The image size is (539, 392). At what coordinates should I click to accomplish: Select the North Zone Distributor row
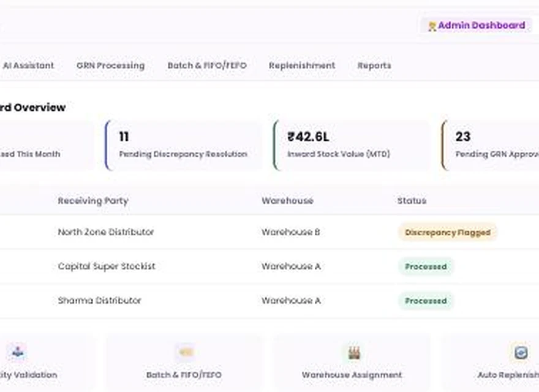pos(269,232)
